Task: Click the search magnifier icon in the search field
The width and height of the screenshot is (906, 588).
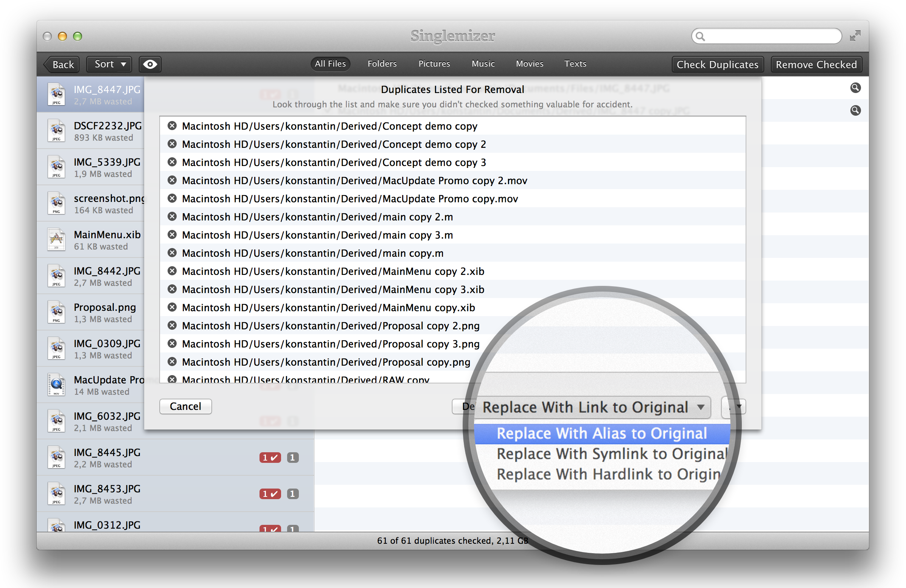Action: [x=701, y=37]
